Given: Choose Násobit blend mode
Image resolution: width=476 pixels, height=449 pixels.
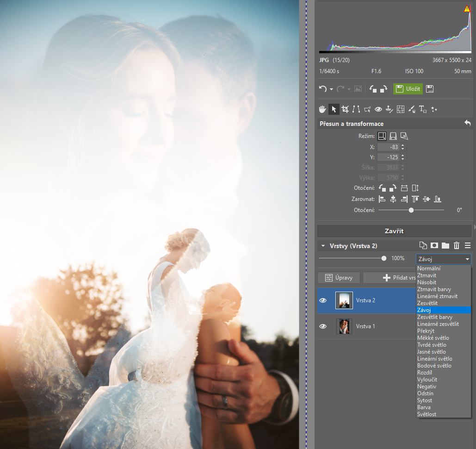Looking at the screenshot, I should point(427,282).
